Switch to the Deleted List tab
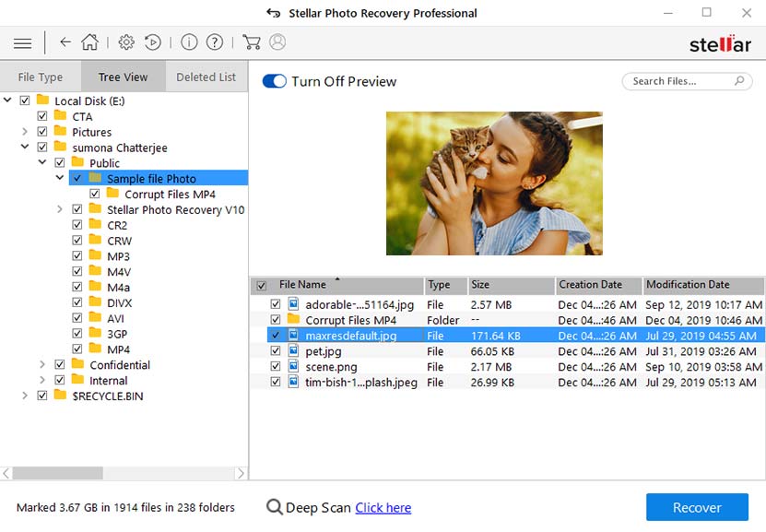The width and height of the screenshot is (766, 532). point(206,77)
